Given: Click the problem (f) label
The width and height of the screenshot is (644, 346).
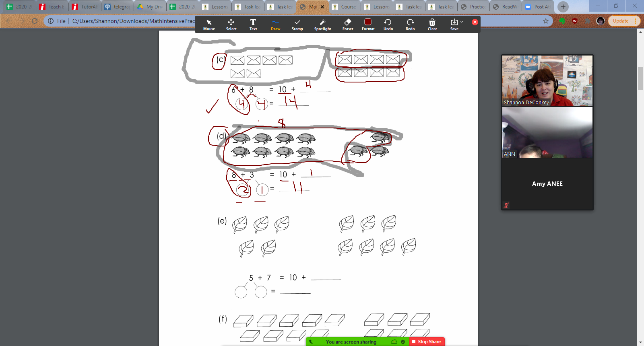Looking at the screenshot, I should point(223,319).
